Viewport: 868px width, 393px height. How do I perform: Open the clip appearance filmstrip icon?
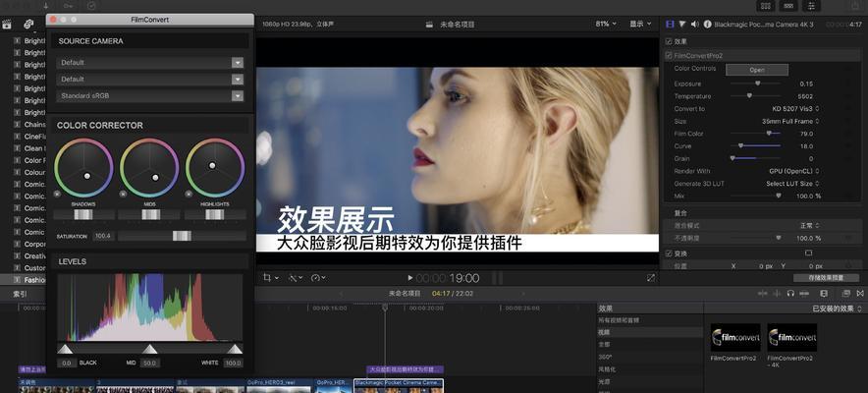tap(823, 294)
